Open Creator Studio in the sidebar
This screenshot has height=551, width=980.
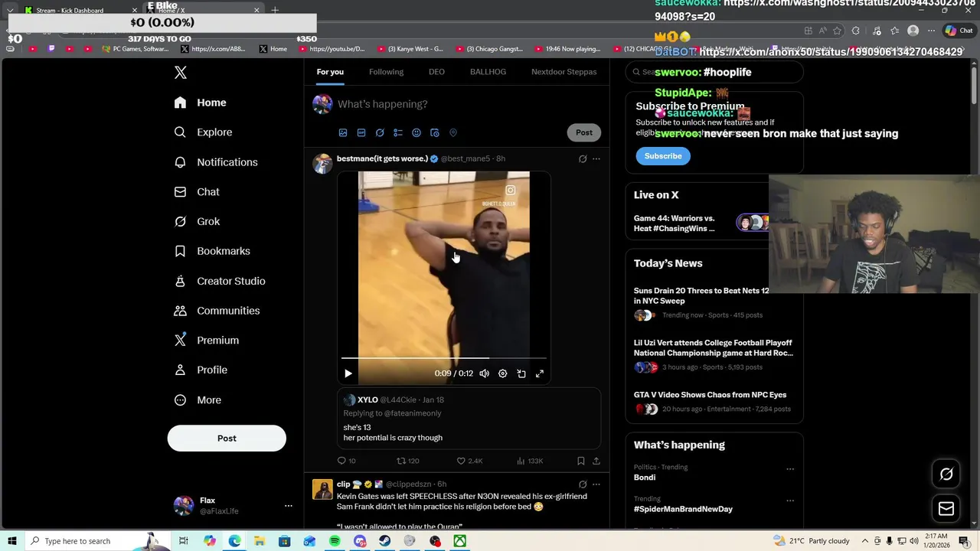point(219,281)
